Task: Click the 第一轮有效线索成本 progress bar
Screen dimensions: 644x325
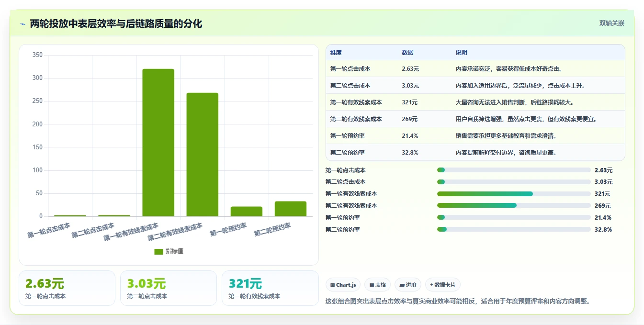Action: [x=514, y=194]
